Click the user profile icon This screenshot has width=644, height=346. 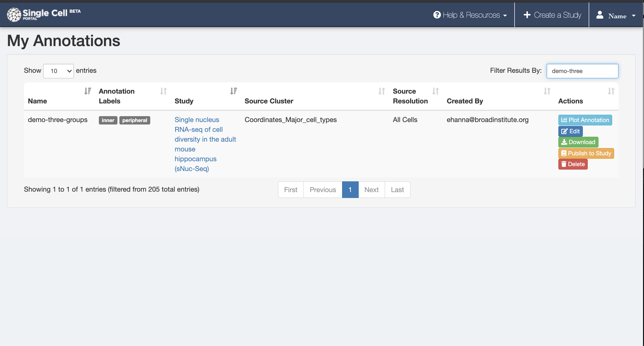coord(600,15)
